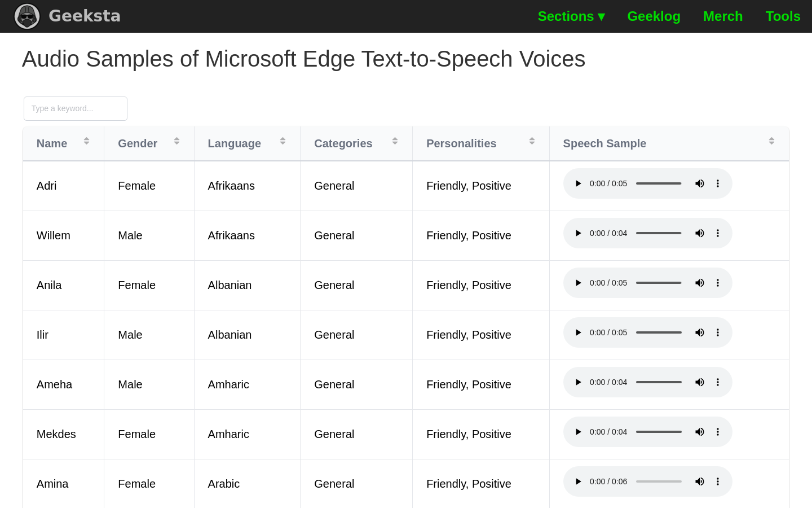812x508 pixels.
Task: Open more options for Ilir's audio player
Action: point(718,332)
